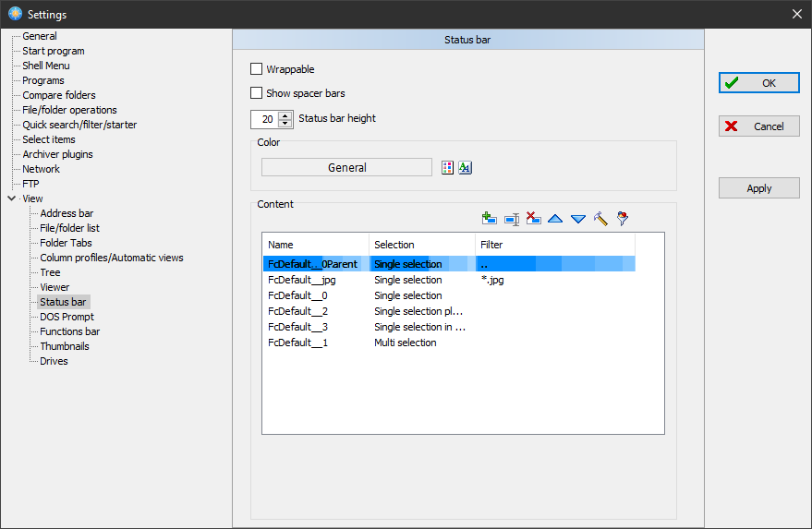Open the font settings icon beside General
The image size is (812, 529).
[466, 167]
